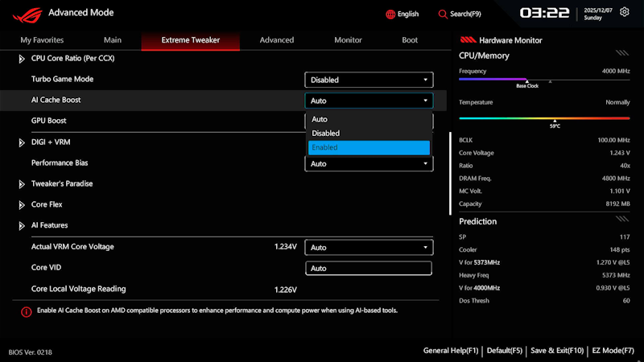Click the 1.234V VRM voltage value
The image size is (644, 362).
pyautogui.click(x=286, y=247)
